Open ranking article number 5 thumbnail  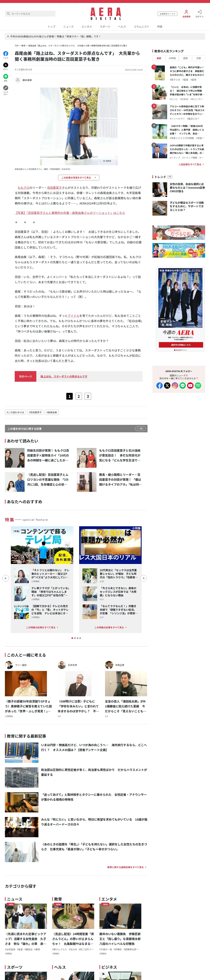[x=160, y=151]
